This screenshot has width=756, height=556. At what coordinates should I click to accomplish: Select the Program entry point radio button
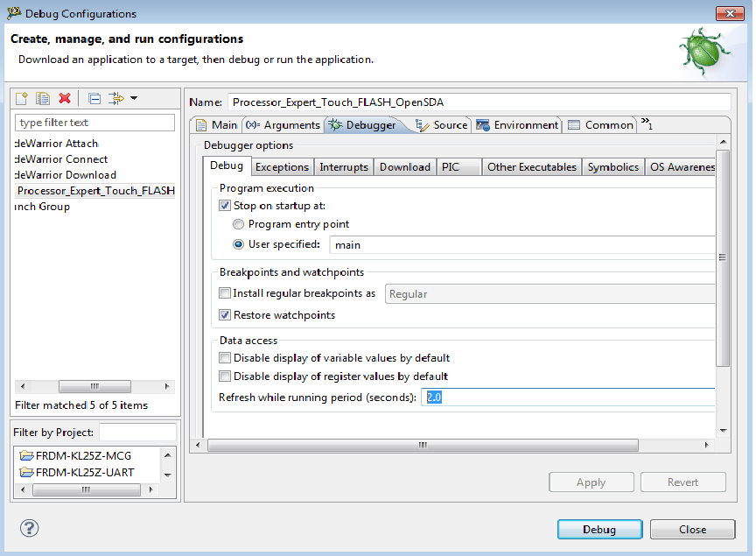(238, 224)
